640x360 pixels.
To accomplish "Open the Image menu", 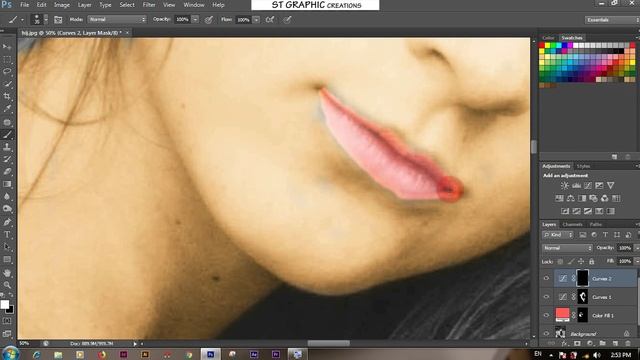I will point(62,5).
